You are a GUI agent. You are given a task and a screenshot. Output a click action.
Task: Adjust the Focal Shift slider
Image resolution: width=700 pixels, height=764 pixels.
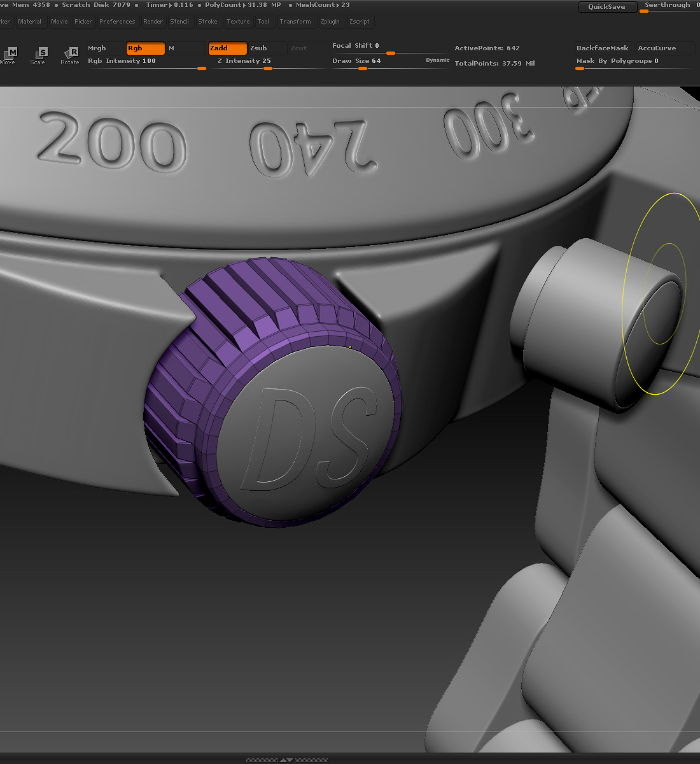pos(390,48)
